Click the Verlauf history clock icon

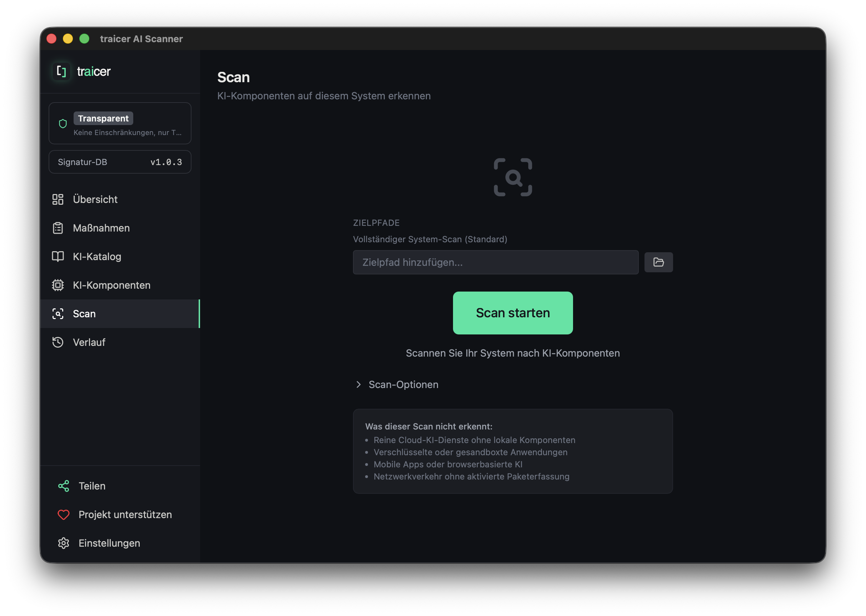coord(58,343)
